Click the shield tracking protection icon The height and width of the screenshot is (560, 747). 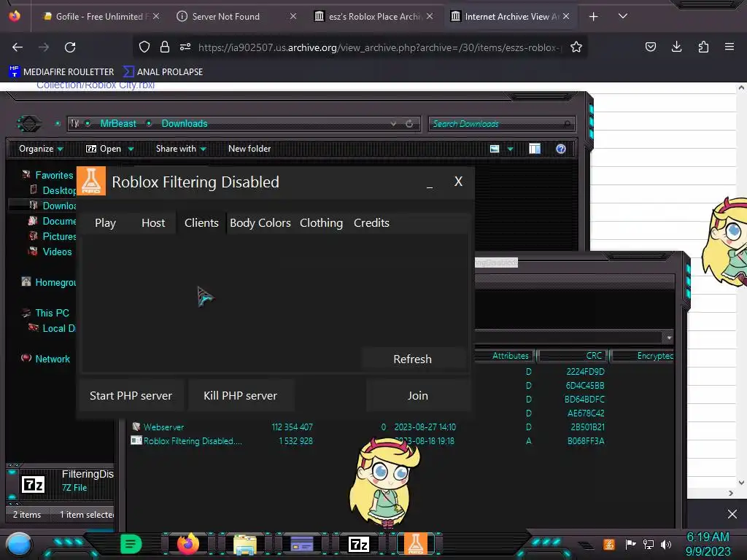click(144, 47)
